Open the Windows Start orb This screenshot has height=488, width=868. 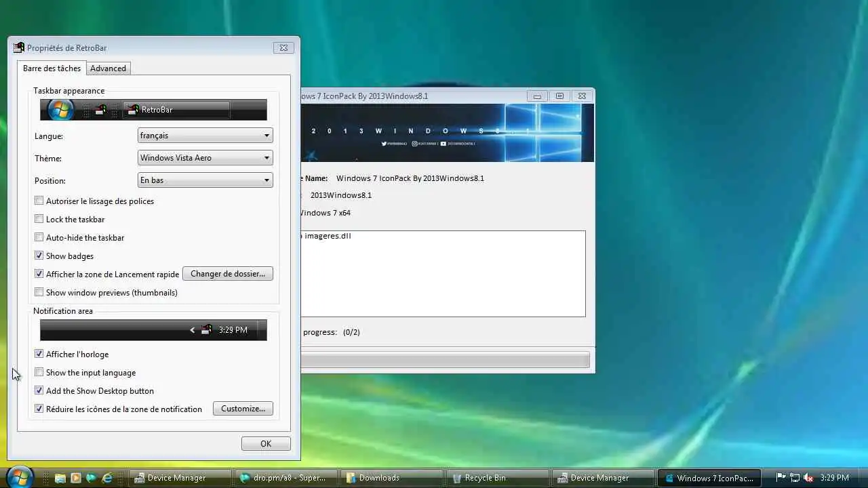tap(19, 477)
